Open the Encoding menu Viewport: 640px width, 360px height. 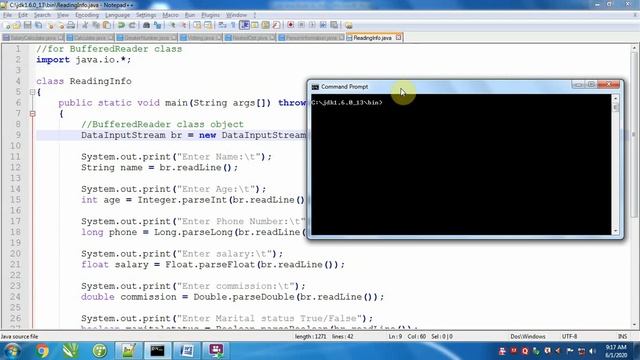click(x=87, y=15)
